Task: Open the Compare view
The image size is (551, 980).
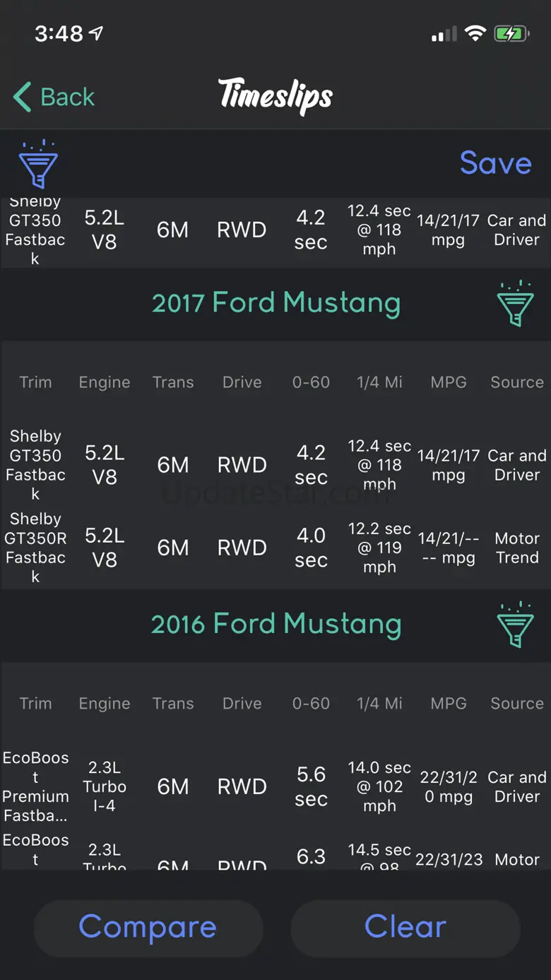Action: (x=148, y=928)
